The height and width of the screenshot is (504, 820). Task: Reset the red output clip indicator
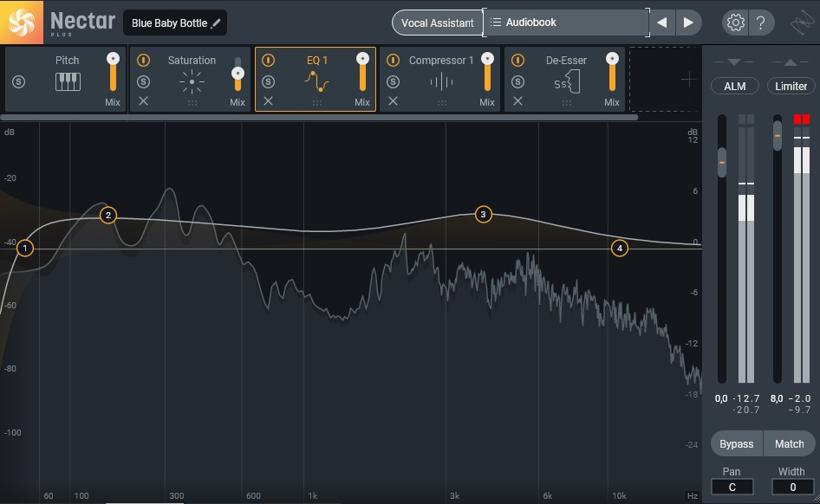[801, 120]
